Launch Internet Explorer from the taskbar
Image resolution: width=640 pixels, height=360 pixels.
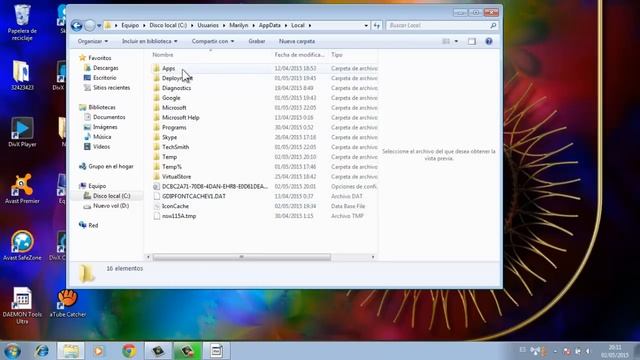pyautogui.click(x=42, y=351)
